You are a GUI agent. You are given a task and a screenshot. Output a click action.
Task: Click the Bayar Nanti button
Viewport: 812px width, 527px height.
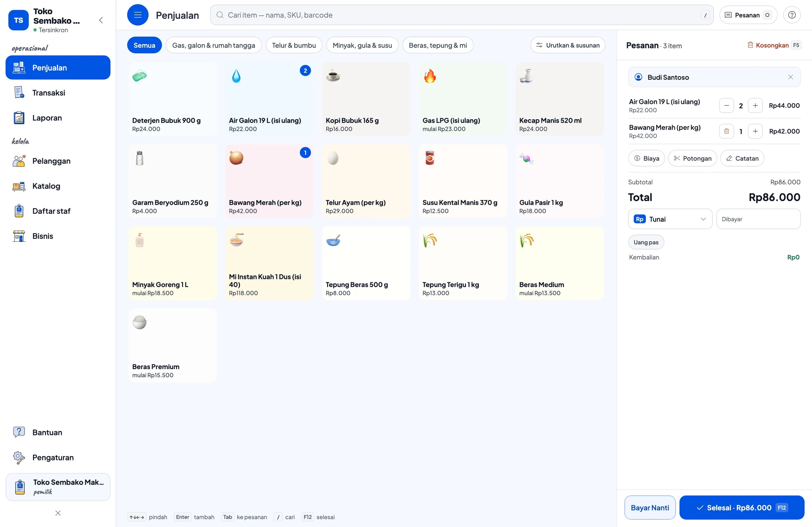coord(650,508)
